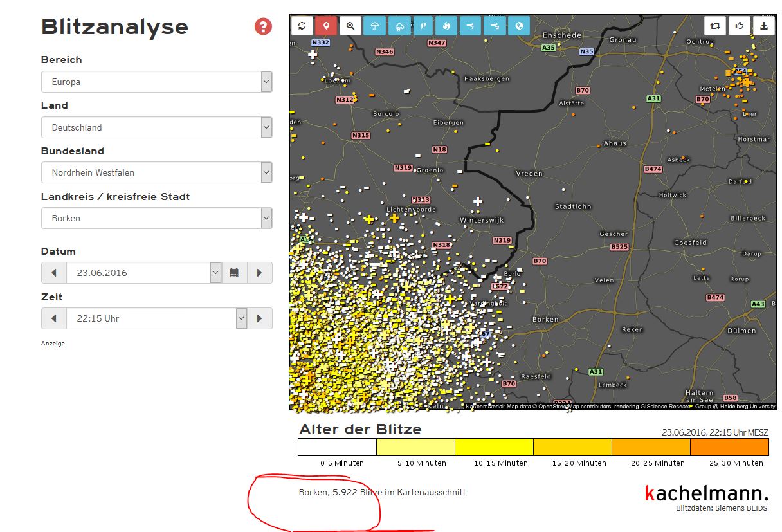Image resolution: width=782 pixels, height=532 pixels.
Task: Click the B525 road marker on map
Action: pos(619,247)
